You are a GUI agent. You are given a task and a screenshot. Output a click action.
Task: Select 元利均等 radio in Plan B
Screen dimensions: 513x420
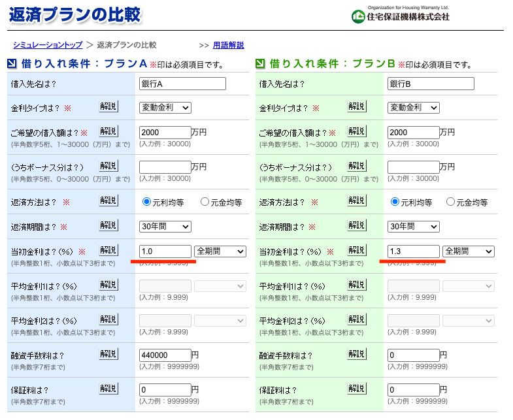point(395,202)
